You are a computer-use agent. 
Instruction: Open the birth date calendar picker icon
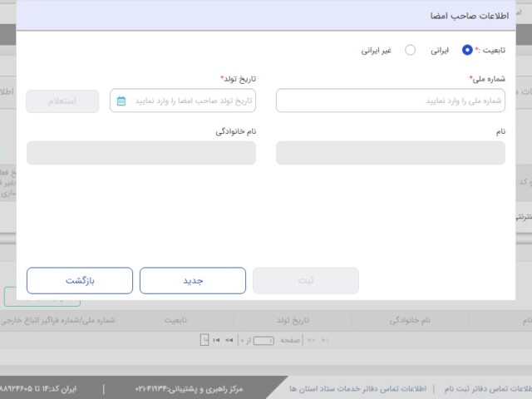point(121,101)
